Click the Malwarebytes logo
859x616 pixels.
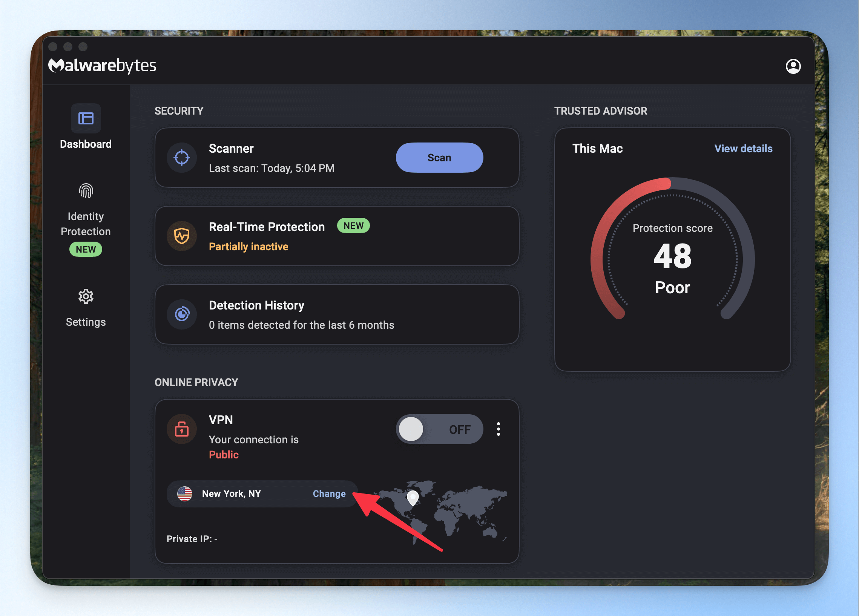[x=102, y=66]
